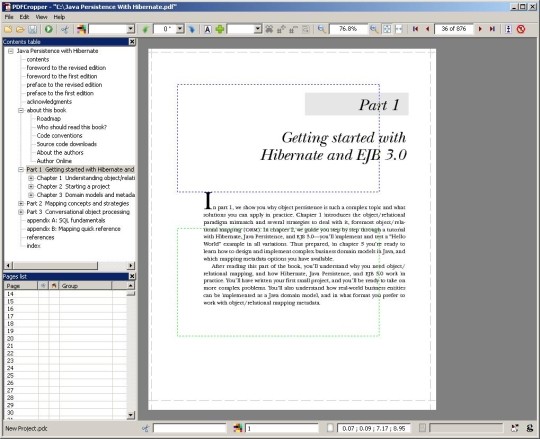Select 'index' tree entry
Image resolution: width=540 pixels, height=439 pixels.
pos(33,246)
